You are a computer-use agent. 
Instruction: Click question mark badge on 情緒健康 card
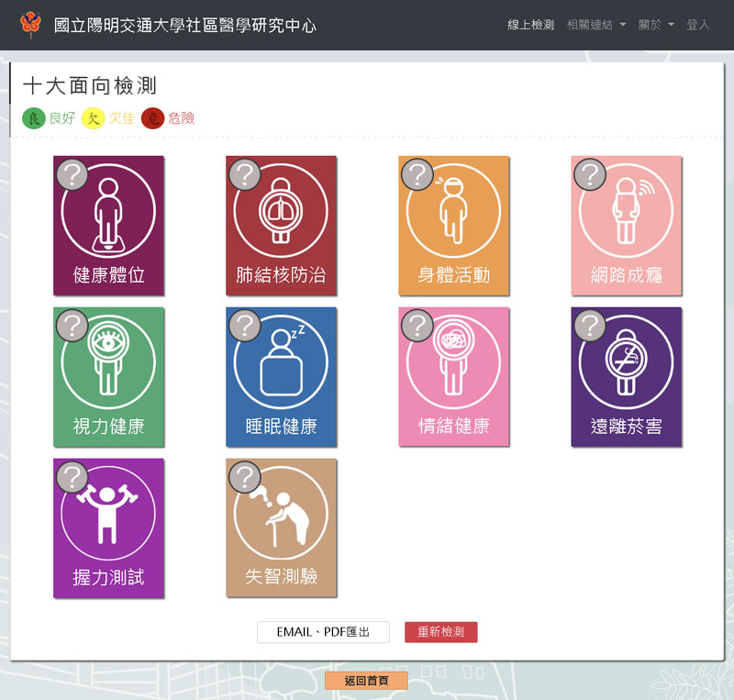coord(417,326)
